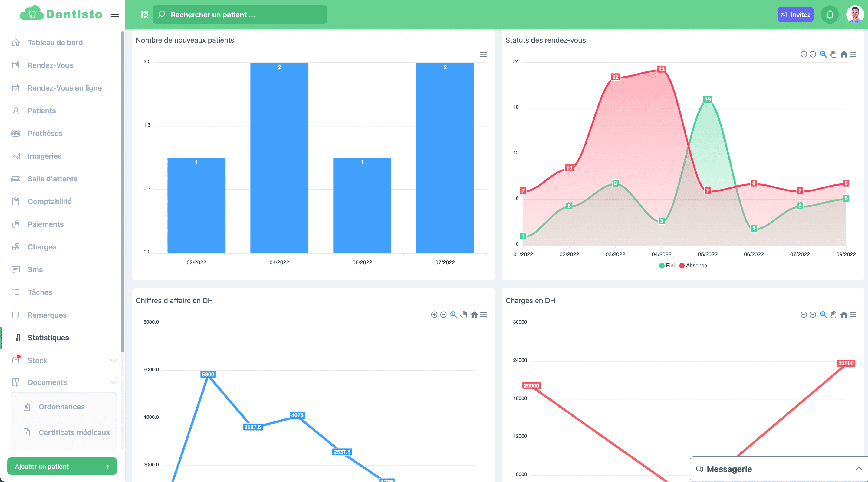Viewport: 868px width, 482px height.
Task: Open the Comptabilité menu item
Action: point(50,202)
